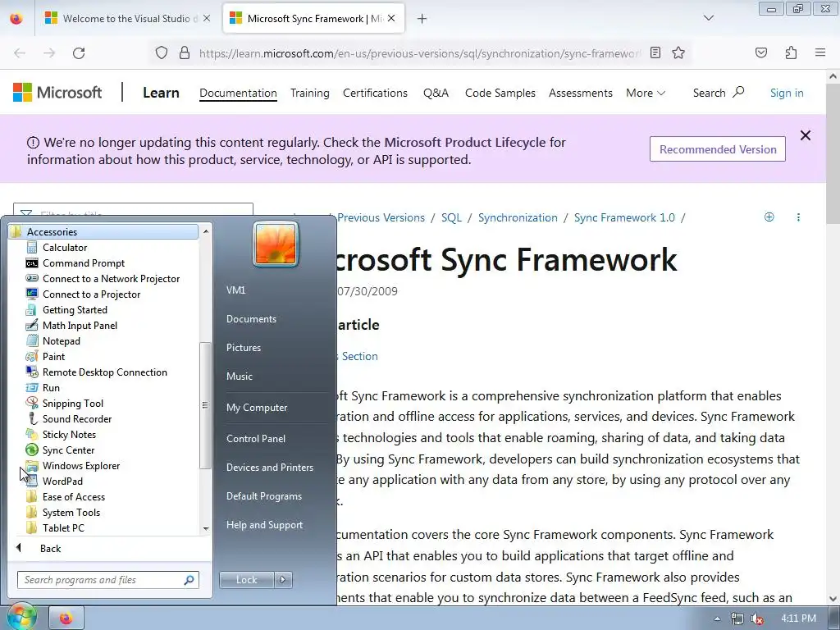The width and height of the screenshot is (840, 630).
Task: Open Help and Support from Start menu
Action: [264, 525]
